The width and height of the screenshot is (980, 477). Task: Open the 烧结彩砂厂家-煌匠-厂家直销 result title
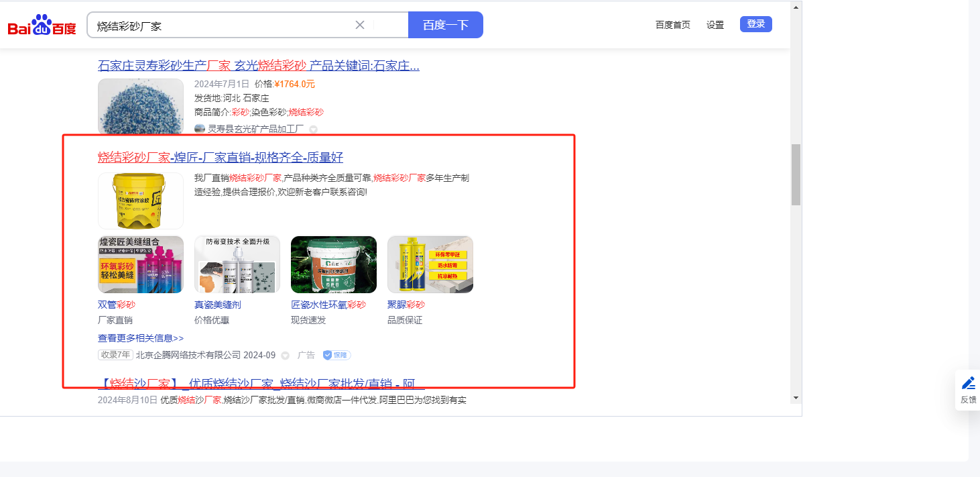pyautogui.click(x=221, y=158)
